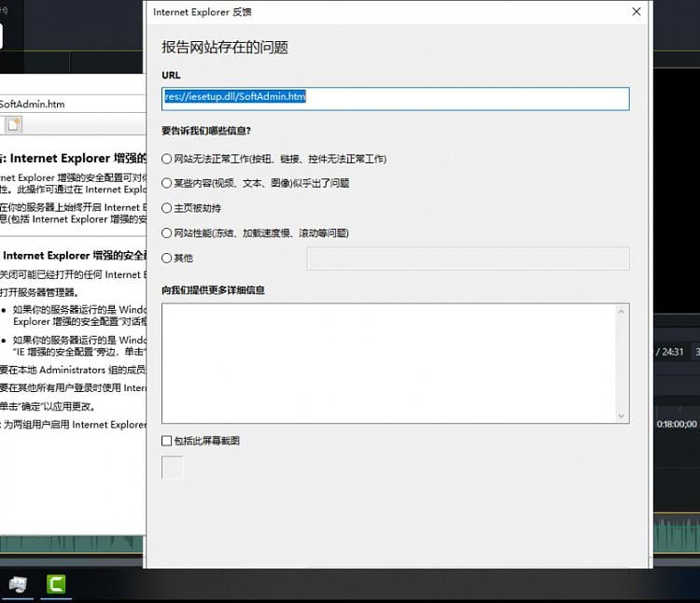Viewport: 700px width, 603px height.
Task: Click the 'Internet Explorer 反馈' window title
Action: [203, 12]
